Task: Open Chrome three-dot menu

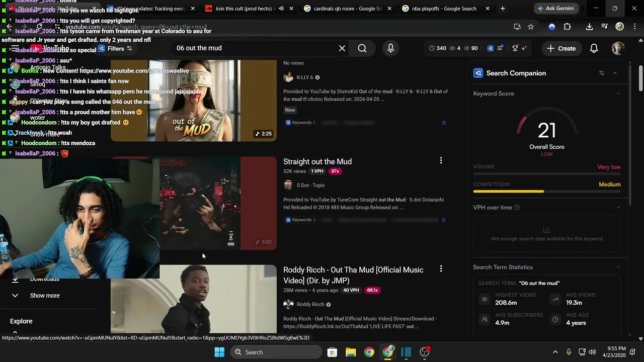Action: tap(634, 27)
